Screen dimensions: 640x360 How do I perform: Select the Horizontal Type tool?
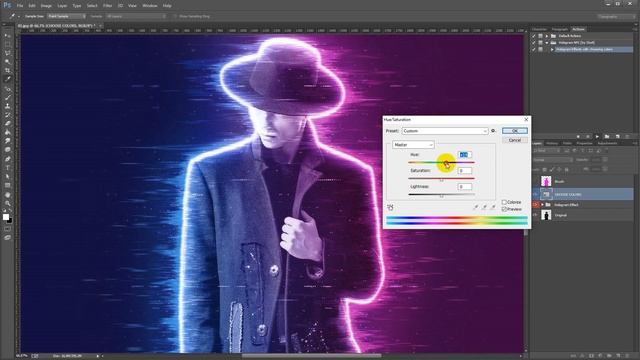tap(7, 168)
